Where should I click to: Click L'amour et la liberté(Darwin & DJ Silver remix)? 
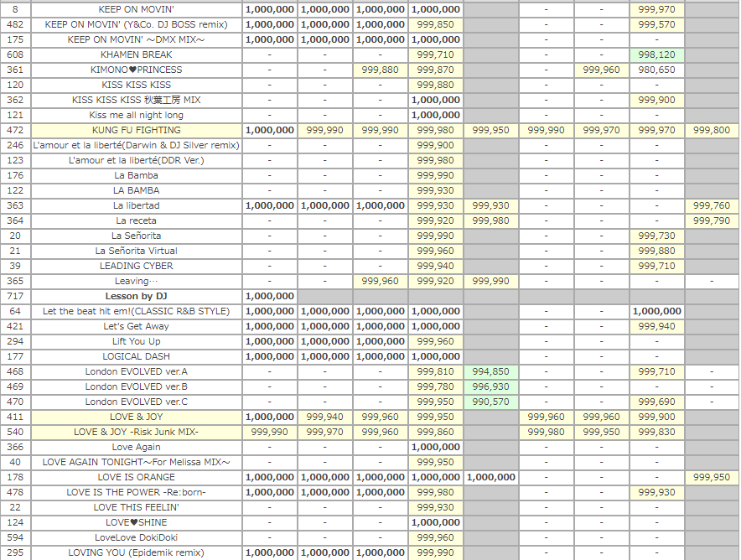136,145
